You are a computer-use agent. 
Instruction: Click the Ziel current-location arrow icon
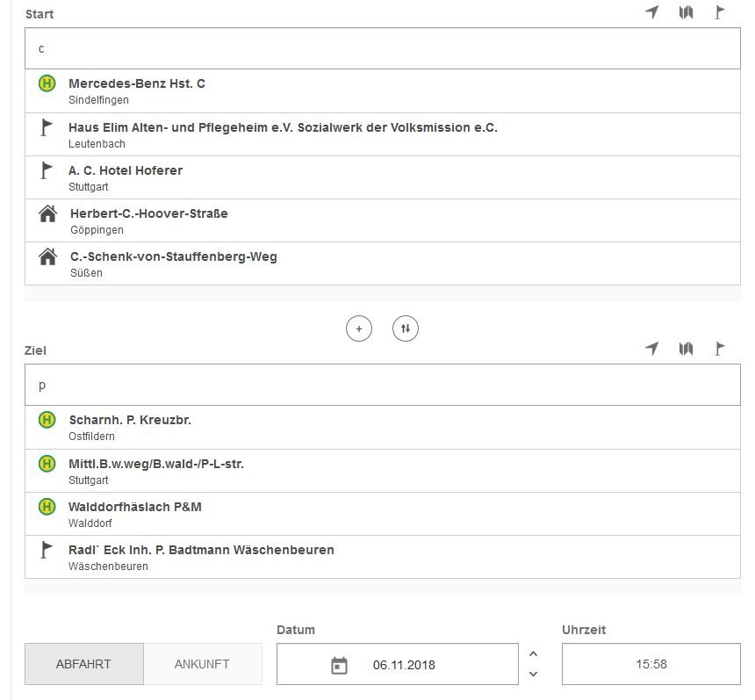point(651,349)
